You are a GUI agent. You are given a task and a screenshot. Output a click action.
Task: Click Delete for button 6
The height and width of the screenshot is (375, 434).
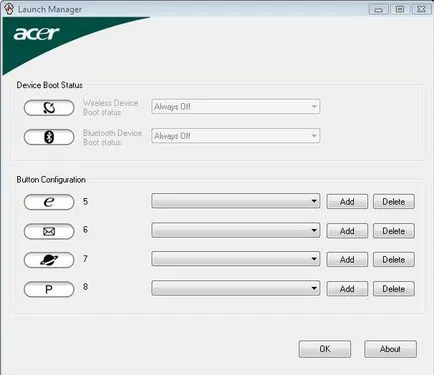394,231
